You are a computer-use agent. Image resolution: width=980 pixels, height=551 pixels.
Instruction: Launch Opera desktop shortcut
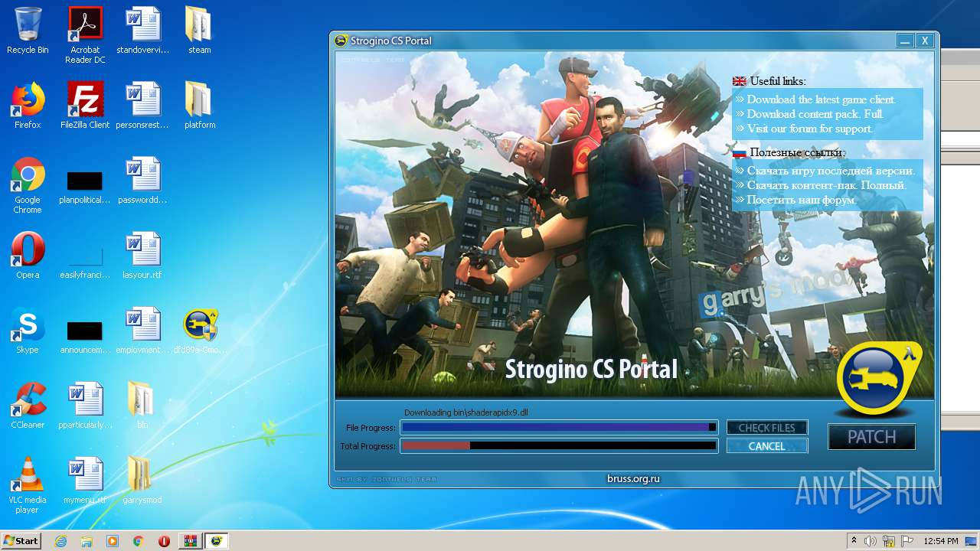coord(28,256)
